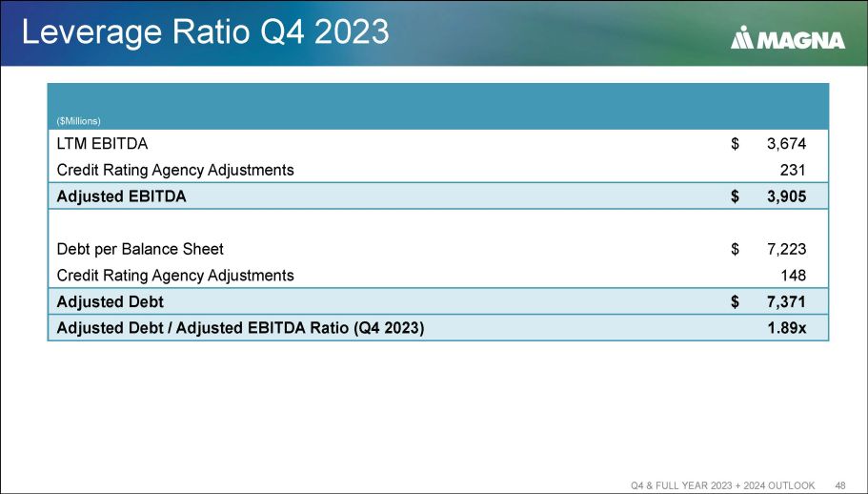Click the dollar sign beside 3,674
This screenshot has height=494, width=868.
(736, 144)
